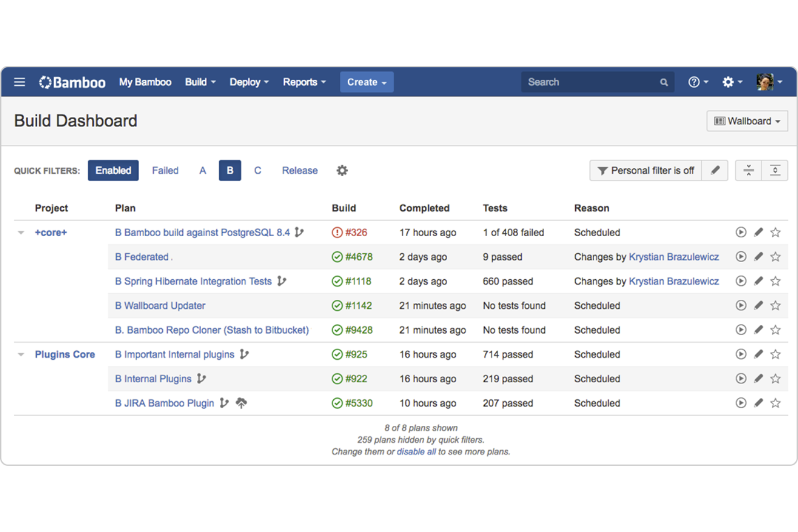798x532 pixels.
Task: Click branch icon beside B Internal Plugins
Action: tap(201, 378)
